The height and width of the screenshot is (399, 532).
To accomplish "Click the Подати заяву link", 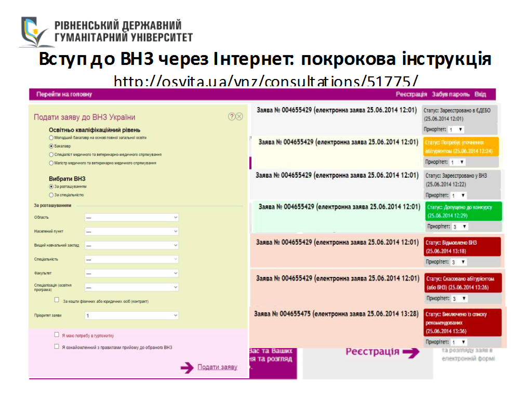I will pos(217,367).
